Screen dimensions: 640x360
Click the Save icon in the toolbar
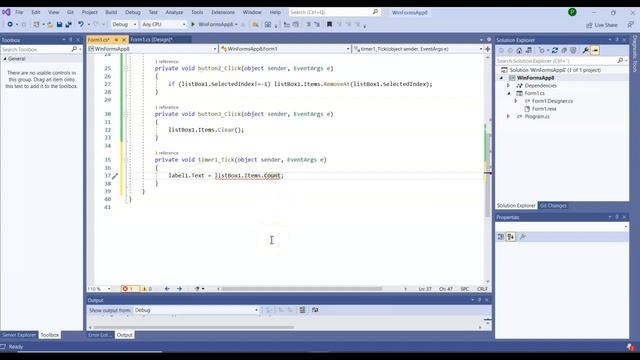coord(59,24)
